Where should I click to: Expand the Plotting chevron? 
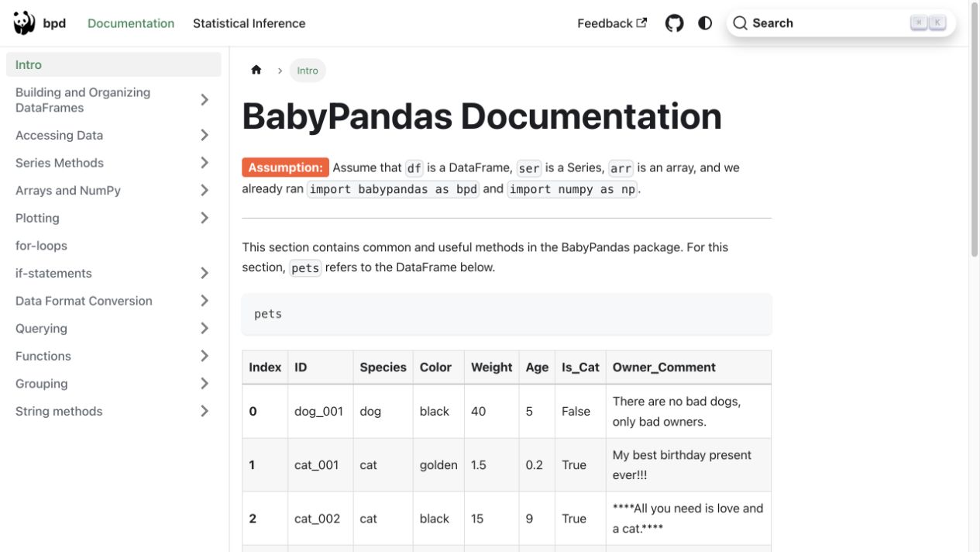coord(205,218)
